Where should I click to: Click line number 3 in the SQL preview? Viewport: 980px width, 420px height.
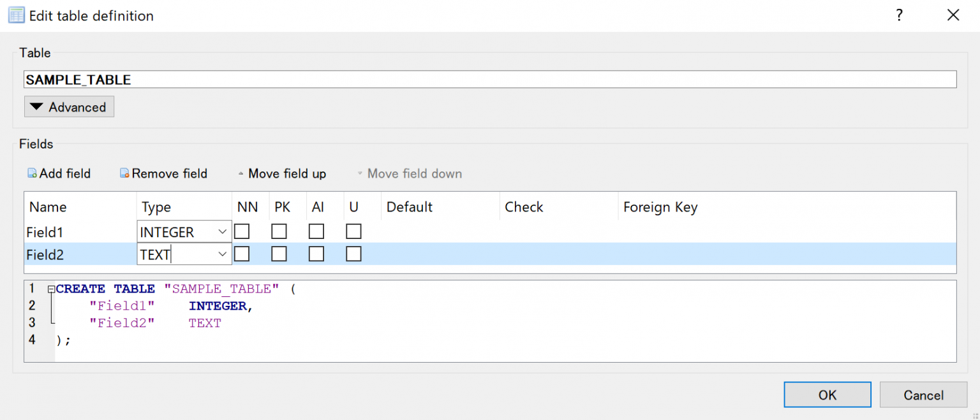point(32,322)
